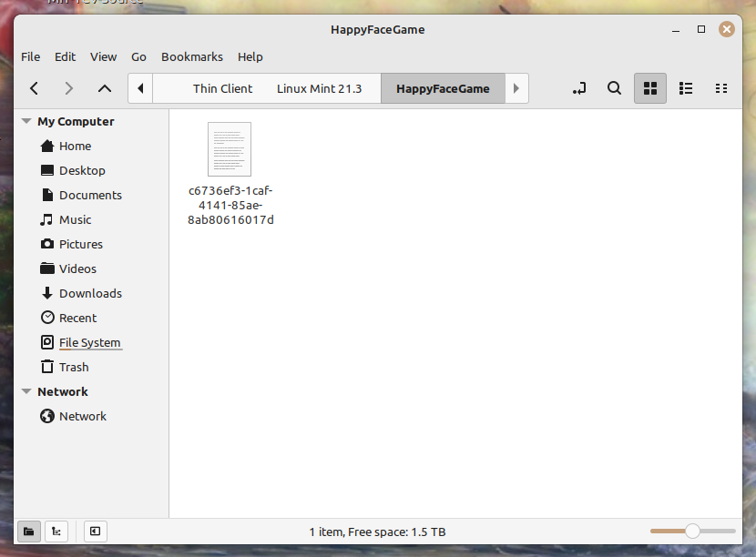Screen dimensions: 756x557
Task: Show tree view in the sidebar
Action: tap(56, 532)
